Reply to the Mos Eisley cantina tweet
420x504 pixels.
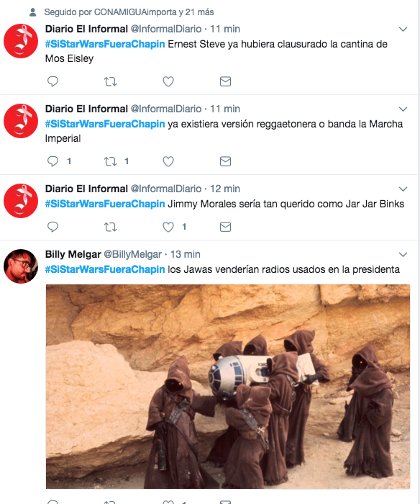tap(52, 81)
